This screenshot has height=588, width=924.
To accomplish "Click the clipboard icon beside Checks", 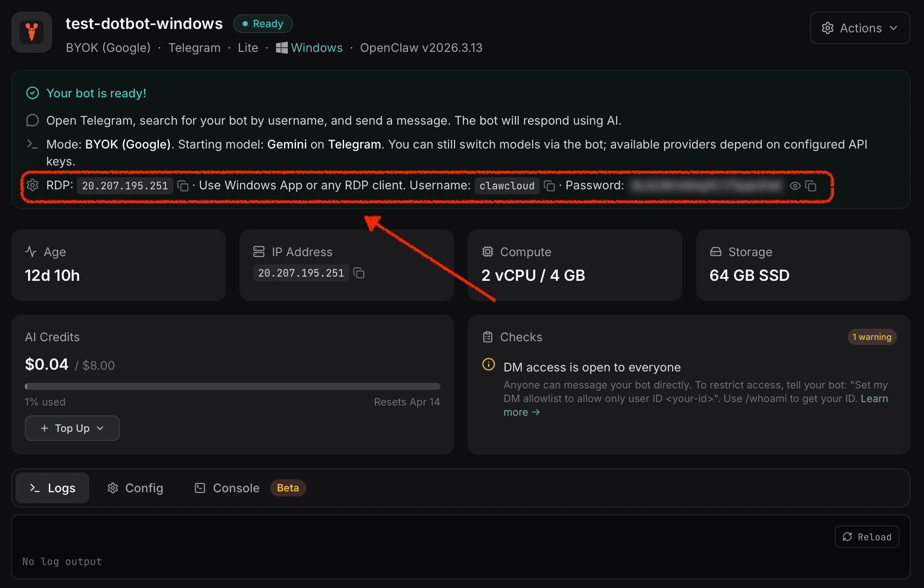I will 488,337.
